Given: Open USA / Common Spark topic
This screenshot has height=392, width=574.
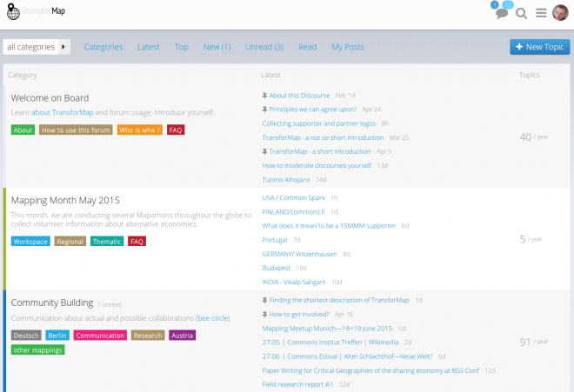Looking at the screenshot, I should (x=294, y=198).
